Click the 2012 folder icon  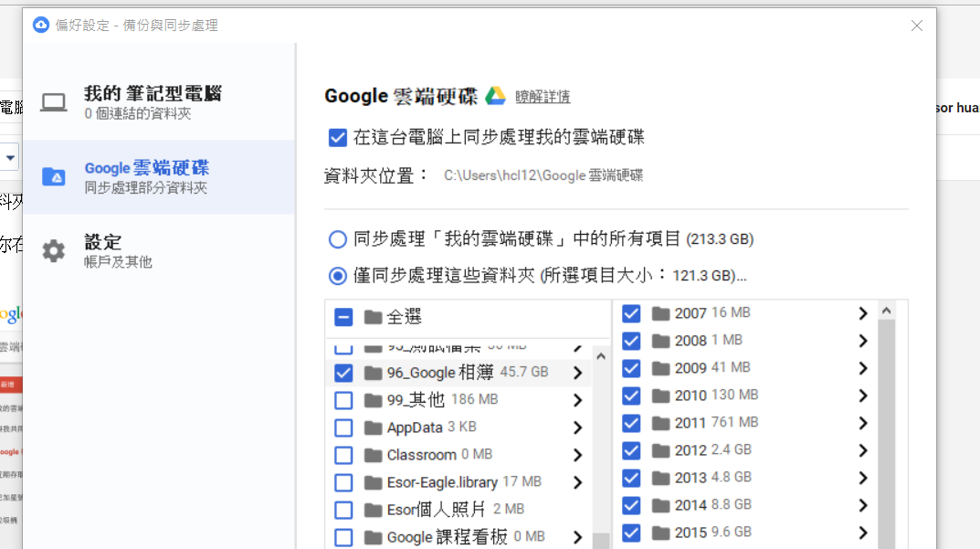pyautogui.click(x=660, y=451)
